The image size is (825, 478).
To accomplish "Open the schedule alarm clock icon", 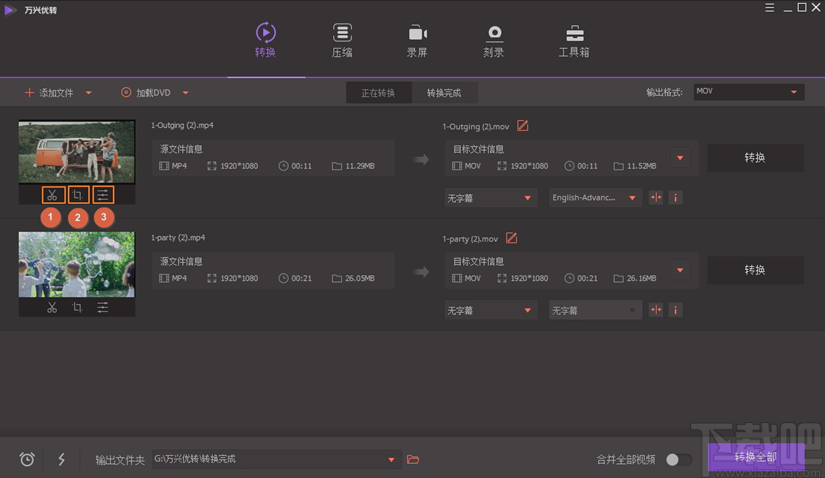I will (27, 460).
